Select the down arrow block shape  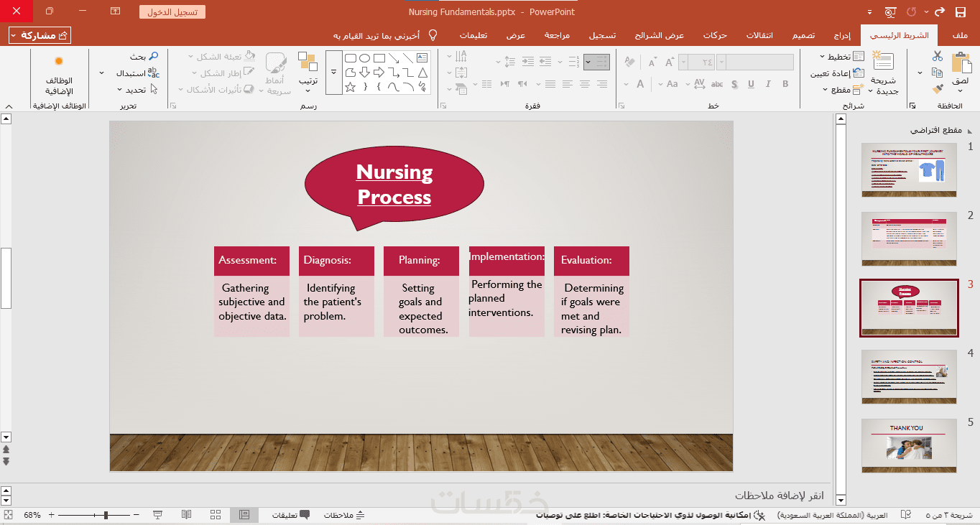coord(365,73)
